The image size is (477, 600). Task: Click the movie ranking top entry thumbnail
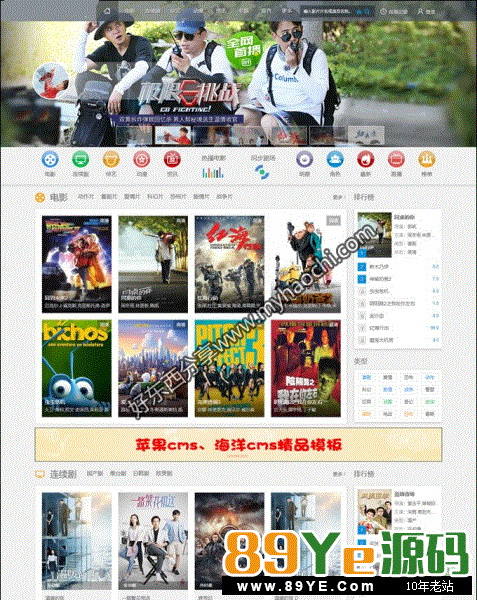click(x=374, y=235)
